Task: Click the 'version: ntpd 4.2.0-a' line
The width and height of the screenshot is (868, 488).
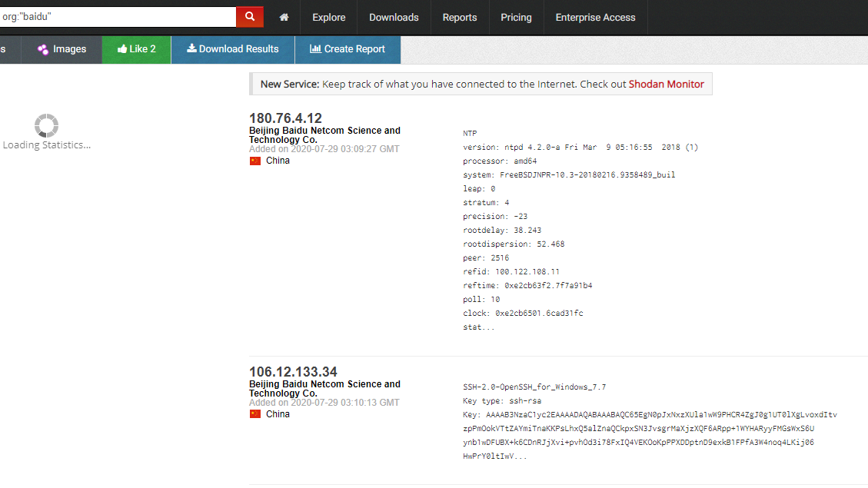Action: tap(580, 148)
